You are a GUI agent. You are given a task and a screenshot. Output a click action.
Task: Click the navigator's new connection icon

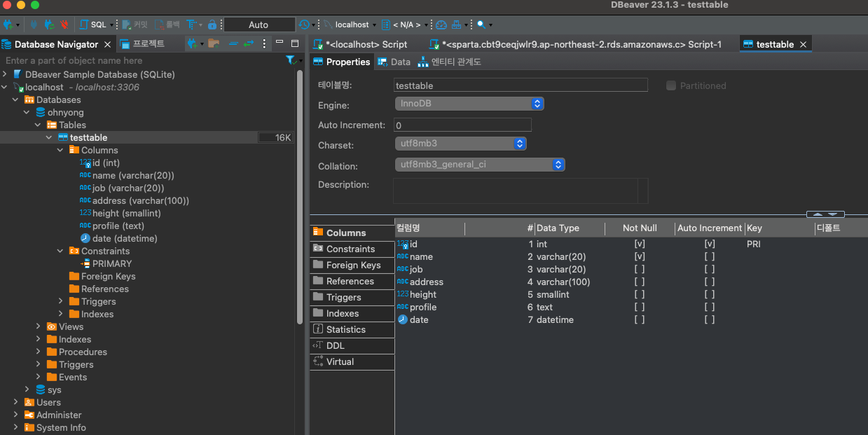(193, 43)
